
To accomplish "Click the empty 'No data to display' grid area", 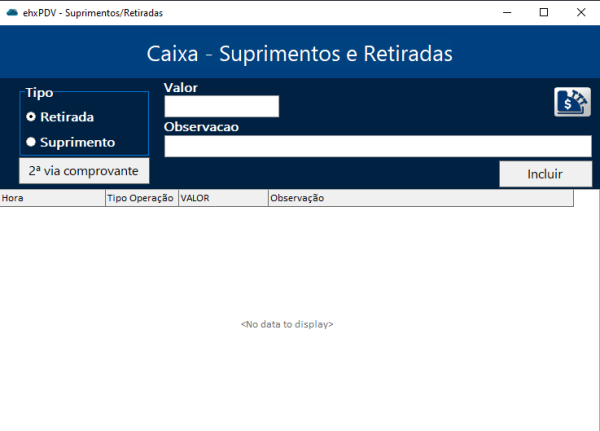I will (287, 324).
